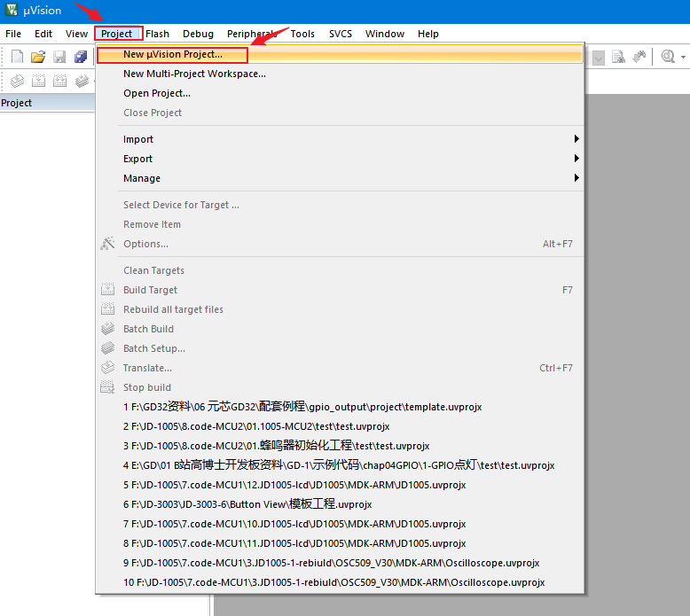Screen dimensions: 690x616
Task: Choose New µVision Project...
Action: (340, 55)
